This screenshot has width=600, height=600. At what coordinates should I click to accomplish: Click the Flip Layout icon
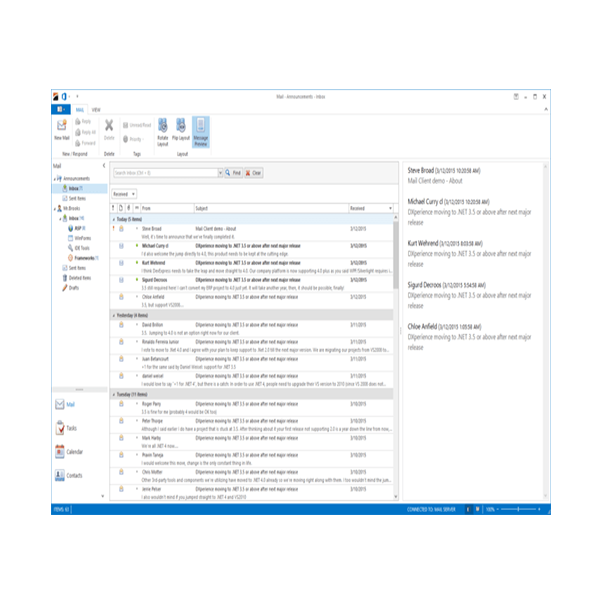181,125
